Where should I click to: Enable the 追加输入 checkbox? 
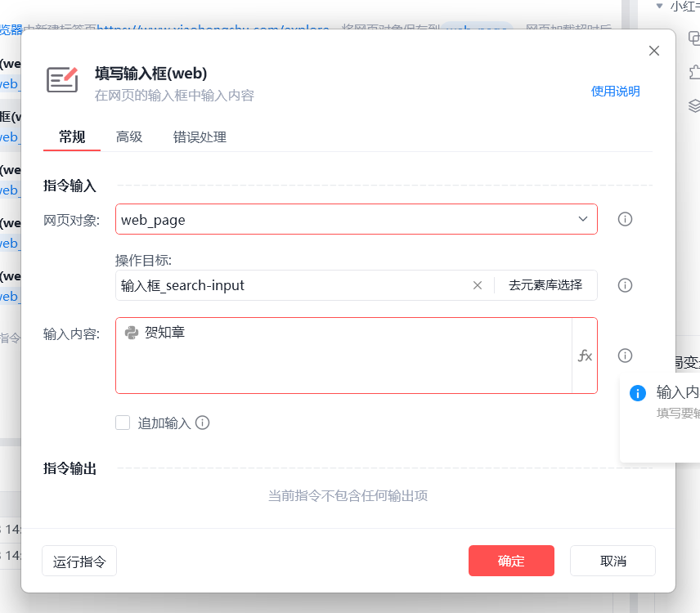(123, 423)
